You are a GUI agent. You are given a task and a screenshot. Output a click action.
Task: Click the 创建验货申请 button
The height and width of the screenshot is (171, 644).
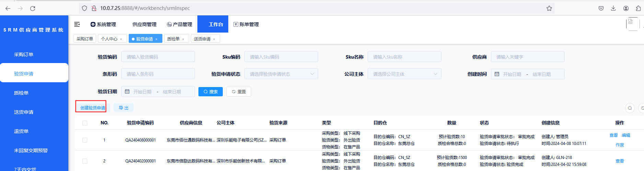pyautogui.click(x=92, y=108)
